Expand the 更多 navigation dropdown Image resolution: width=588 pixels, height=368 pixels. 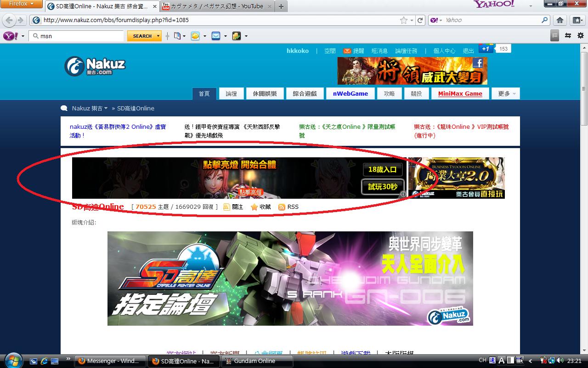coord(506,93)
